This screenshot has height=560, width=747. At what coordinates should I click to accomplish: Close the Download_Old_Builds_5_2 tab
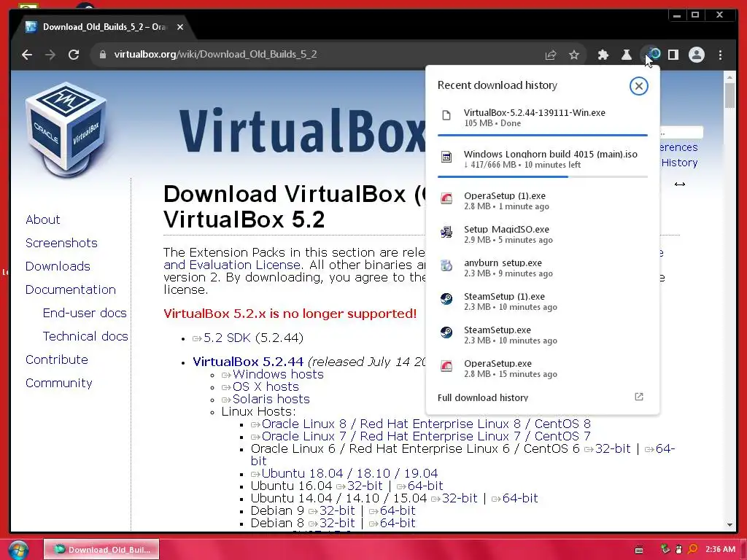point(180,27)
